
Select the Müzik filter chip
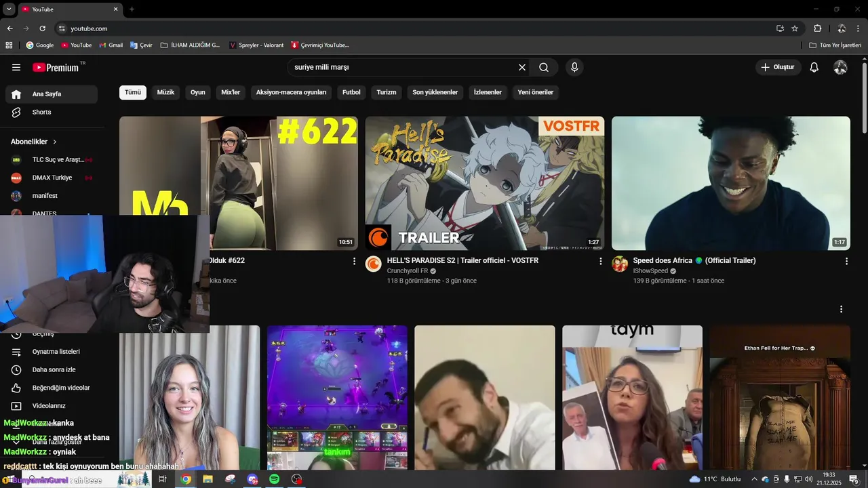(166, 92)
